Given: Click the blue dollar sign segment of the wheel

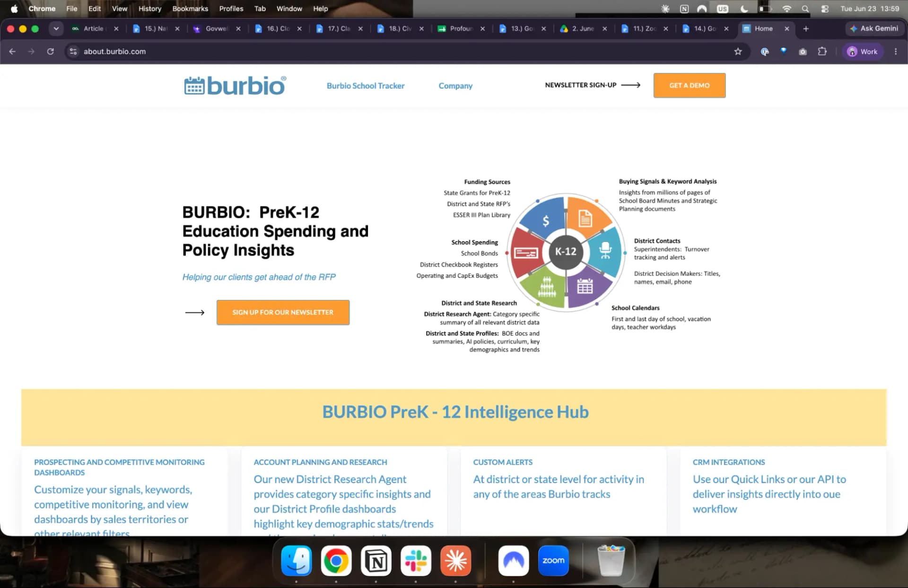Looking at the screenshot, I should [x=545, y=220].
